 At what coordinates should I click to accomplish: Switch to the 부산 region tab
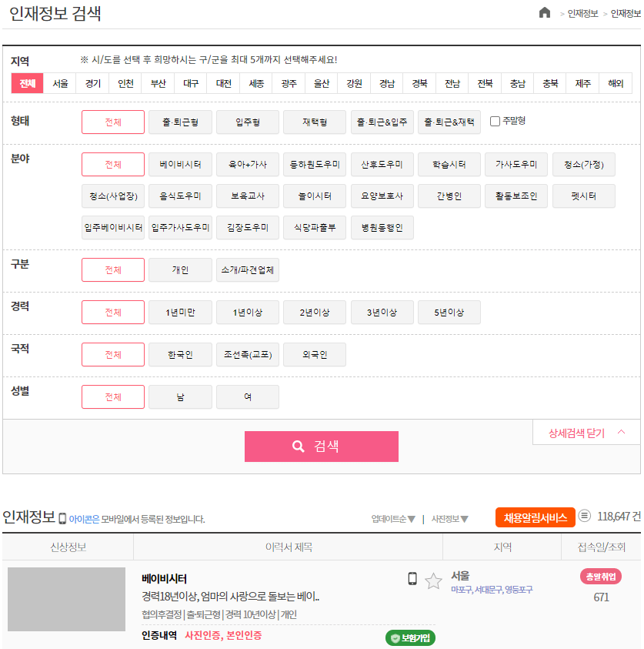157,84
